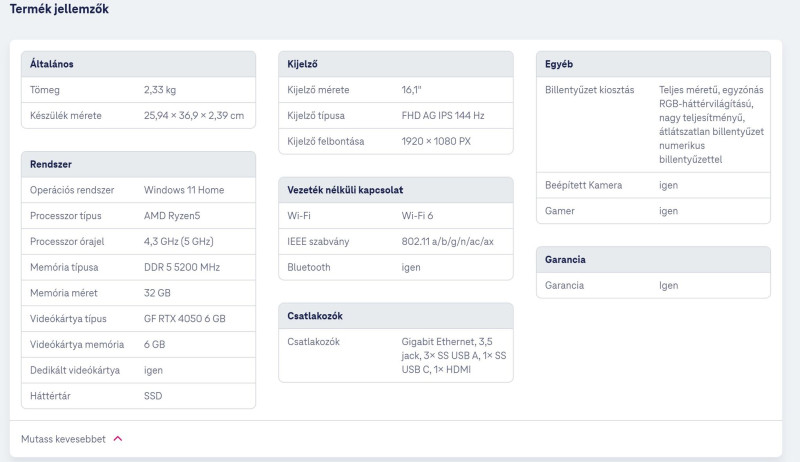Screen dimensions: 800x462
Task: Select the Garancia section header
Action: tap(653, 260)
